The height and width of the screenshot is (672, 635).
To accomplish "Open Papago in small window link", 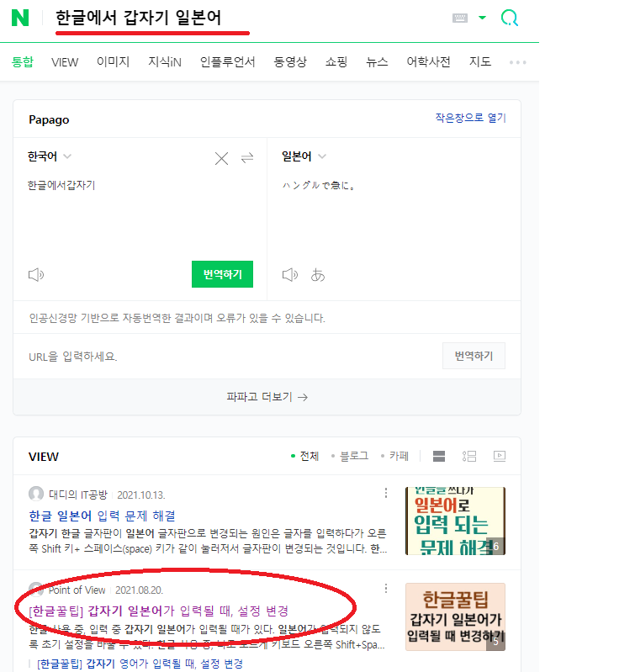I will (470, 118).
